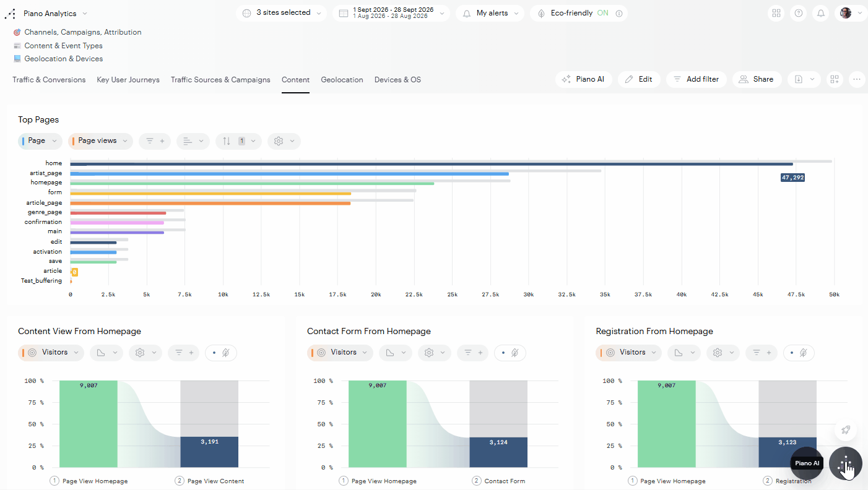The image size is (868, 490).
Task: Open Visitors dropdown in Registration From Homepage
Action: [628, 353]
